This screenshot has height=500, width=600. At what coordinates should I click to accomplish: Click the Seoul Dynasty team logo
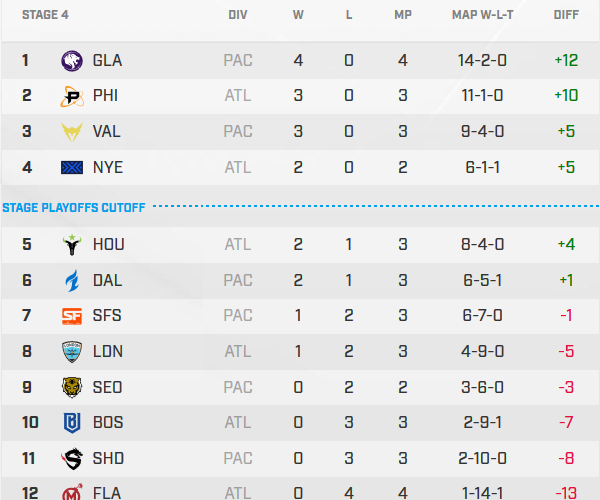[73, 387]
